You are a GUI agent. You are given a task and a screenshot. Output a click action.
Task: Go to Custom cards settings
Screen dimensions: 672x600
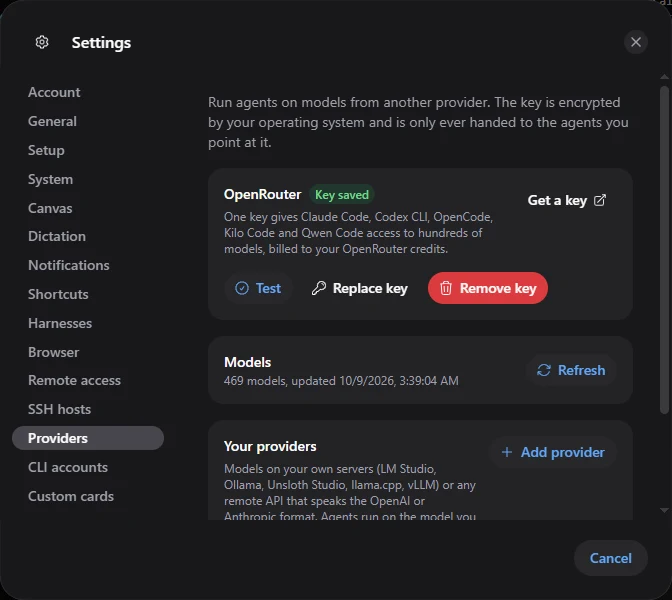pyautogui.click(x=71, y=496)
